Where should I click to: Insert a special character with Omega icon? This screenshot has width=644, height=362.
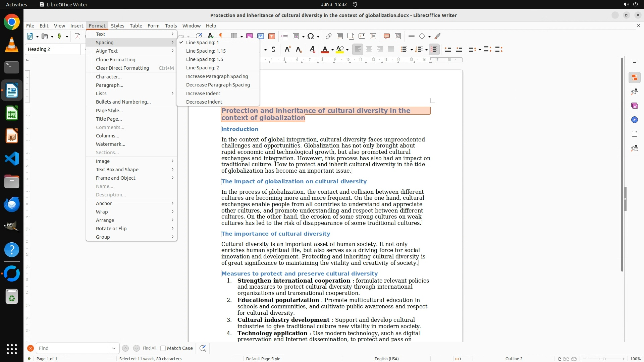[x=311, y=36]
